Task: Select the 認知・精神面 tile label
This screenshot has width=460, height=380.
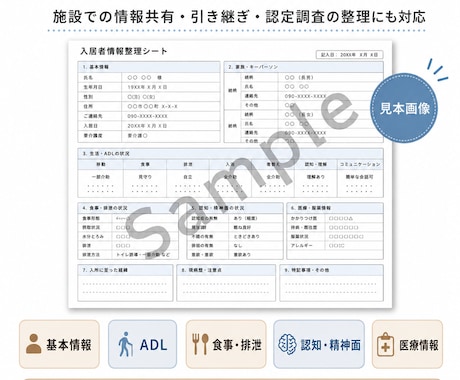Action: pos(330,345)
